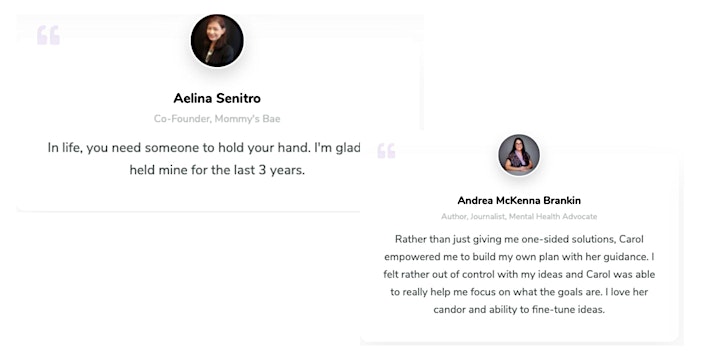Image resolution: width=720 pixels, height=360 pixels.
Task: Open Andrea McKenna Brankin's profile photo
Action: 519,155
